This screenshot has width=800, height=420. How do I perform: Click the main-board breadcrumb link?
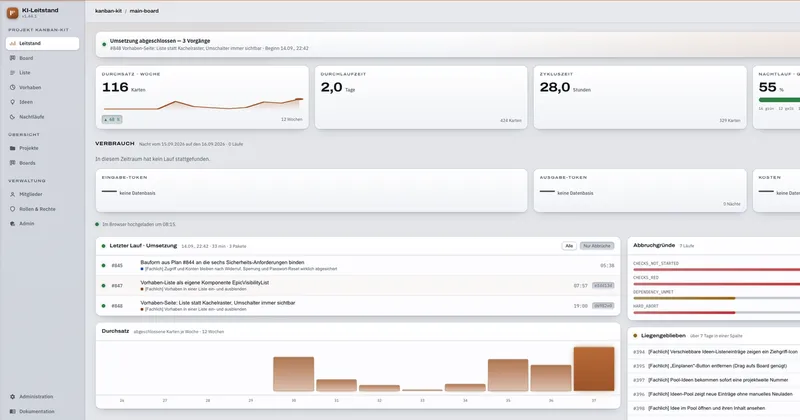point(144,11)
